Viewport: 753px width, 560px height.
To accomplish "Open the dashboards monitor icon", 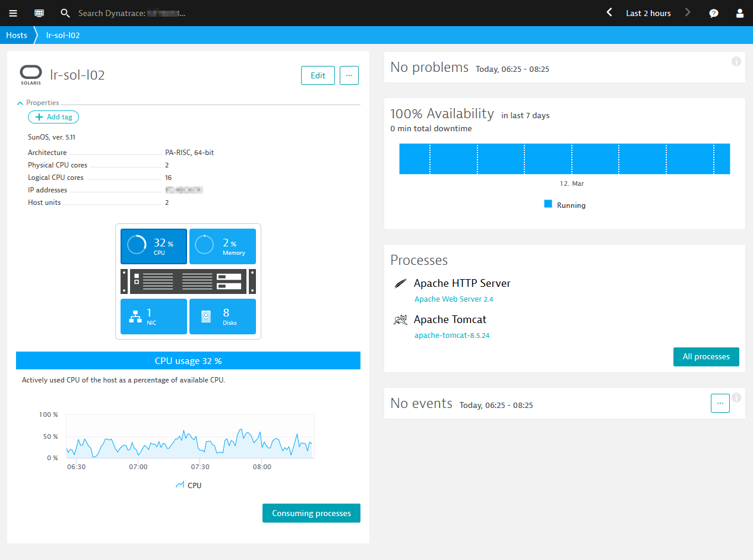I will pos(39,13).
